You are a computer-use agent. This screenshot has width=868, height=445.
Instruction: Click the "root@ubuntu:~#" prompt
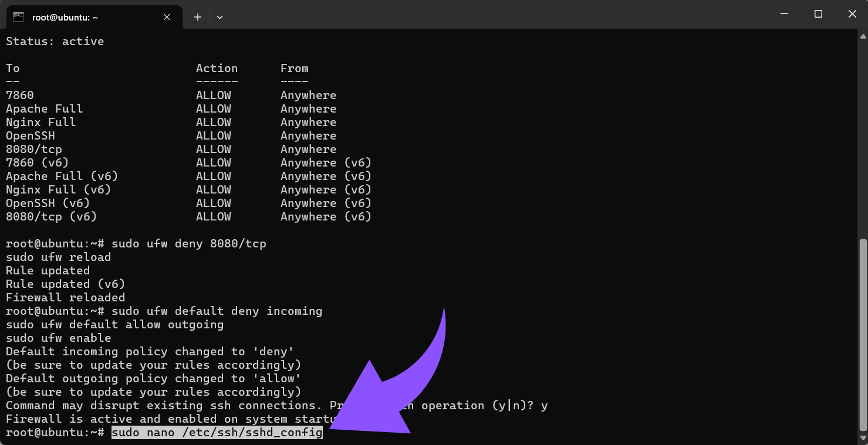click(56, 433)
